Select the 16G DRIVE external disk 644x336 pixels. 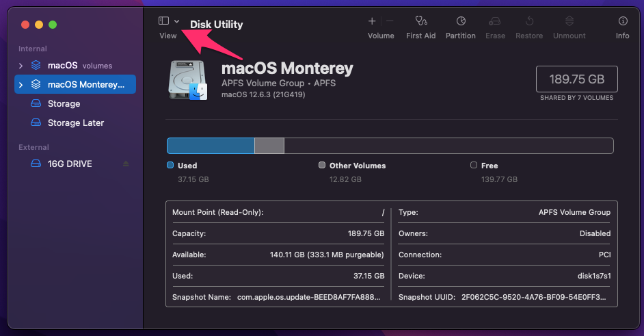(x=75, y=164)
